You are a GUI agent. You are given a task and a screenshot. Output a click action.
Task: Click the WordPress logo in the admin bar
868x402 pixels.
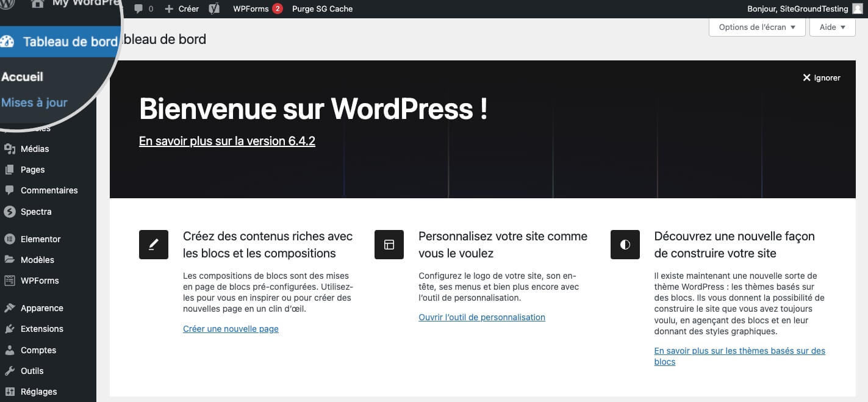pyautogui.click(x=7, y=3)
